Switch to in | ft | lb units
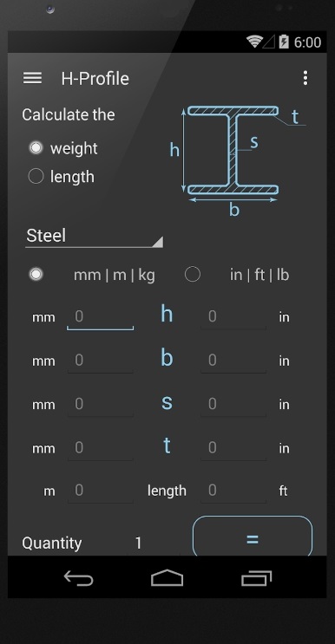Screen dimensions: 335x644 pos(193,275)
